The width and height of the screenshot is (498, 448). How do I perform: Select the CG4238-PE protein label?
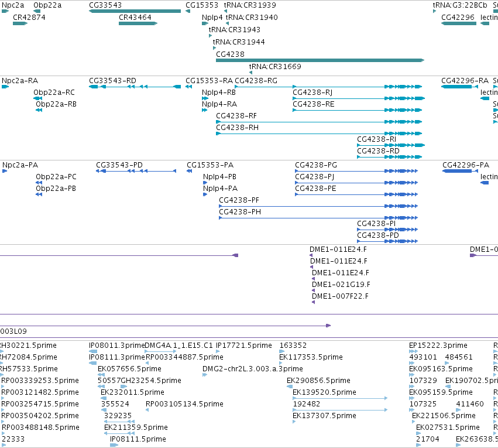click(x=315, y=189)
